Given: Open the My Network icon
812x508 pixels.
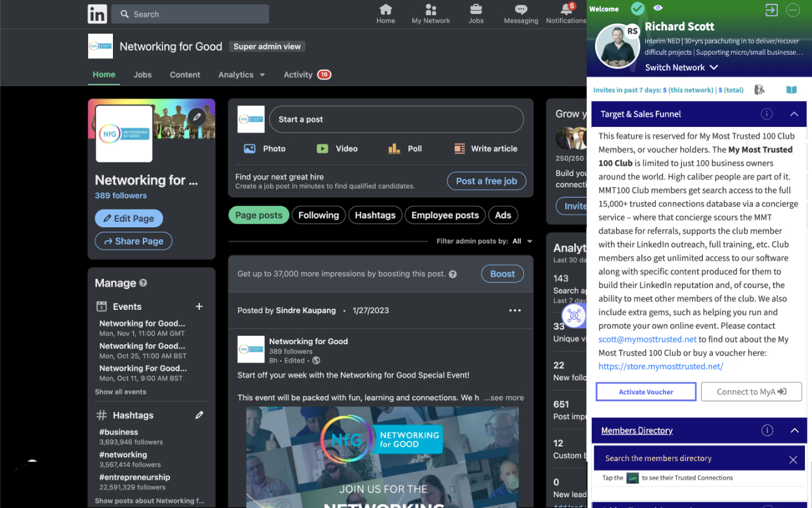Looking at the screenshot, I should 431,13.
